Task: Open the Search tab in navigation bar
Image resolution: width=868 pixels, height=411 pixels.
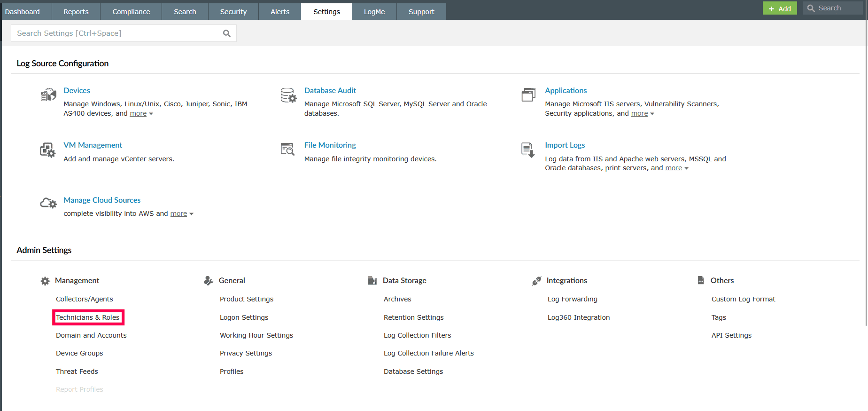Action: tap(185, 12)
